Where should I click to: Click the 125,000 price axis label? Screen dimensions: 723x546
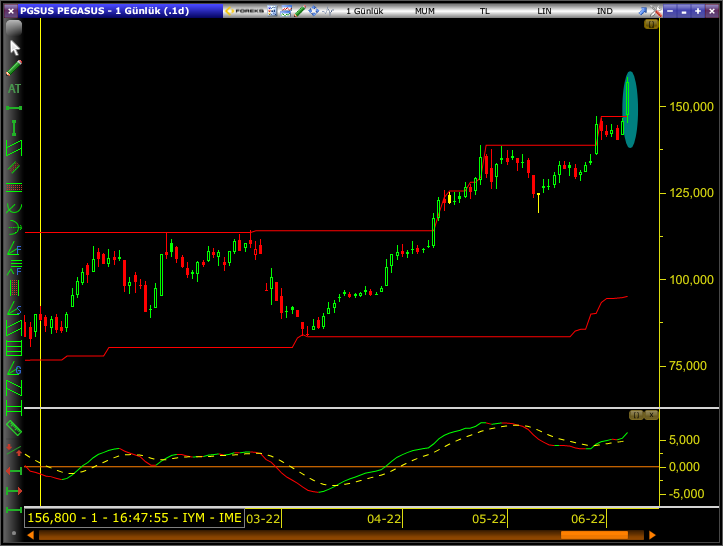click(x=691, y=193)
